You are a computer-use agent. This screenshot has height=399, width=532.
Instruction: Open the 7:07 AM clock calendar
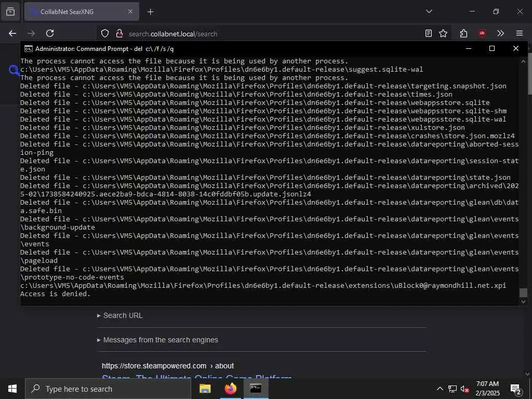[487, 389]
